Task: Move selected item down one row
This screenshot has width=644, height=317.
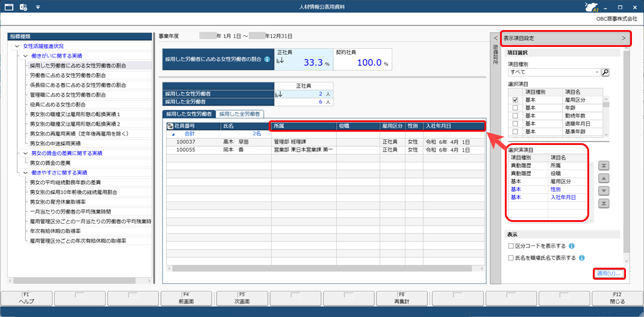Action: (x=604, y=191)
